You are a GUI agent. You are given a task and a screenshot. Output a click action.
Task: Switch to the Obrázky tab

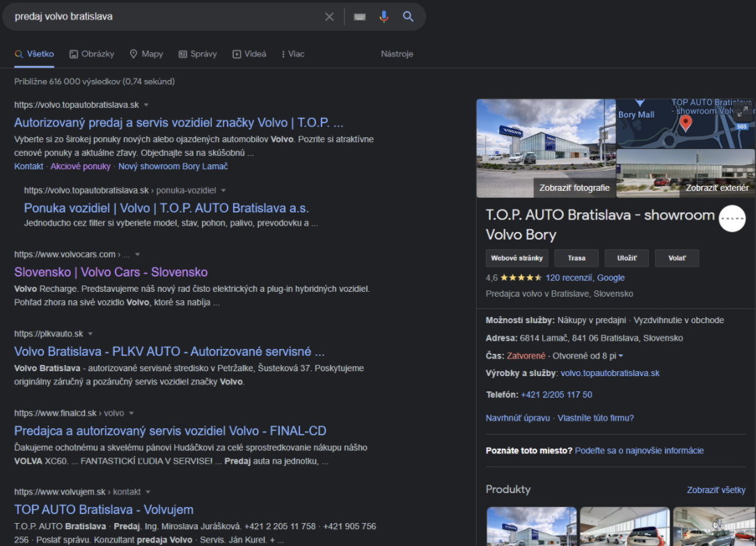92,54
